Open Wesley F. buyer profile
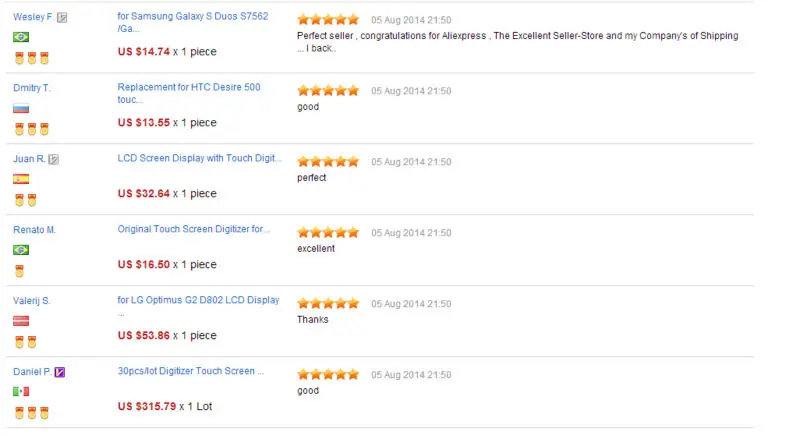The height and width of the screenshot is (435, 800). pos(33,17)
